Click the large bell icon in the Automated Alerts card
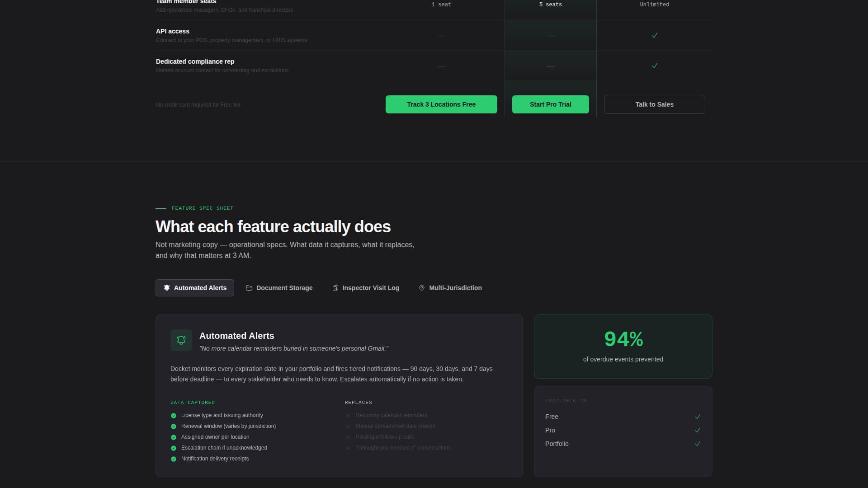868x488 pixels. click(x=181, y=340)
